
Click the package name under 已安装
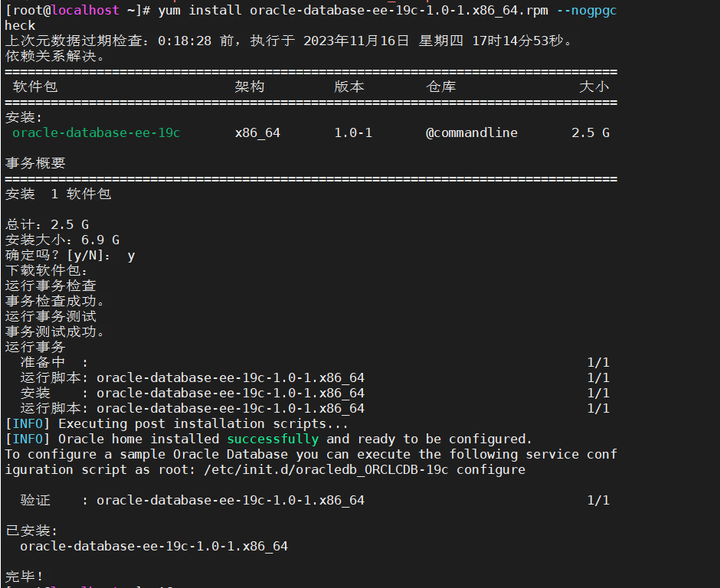pyautogui.click(x=154, y=546)
